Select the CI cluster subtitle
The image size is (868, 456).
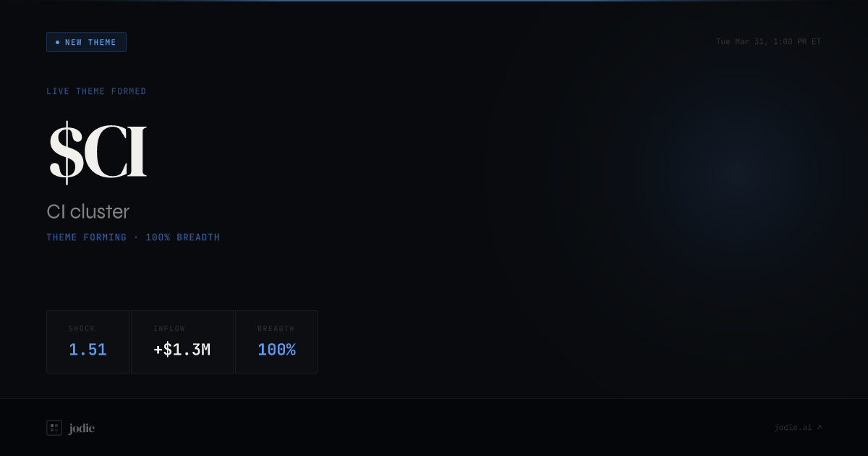[88, 211]
